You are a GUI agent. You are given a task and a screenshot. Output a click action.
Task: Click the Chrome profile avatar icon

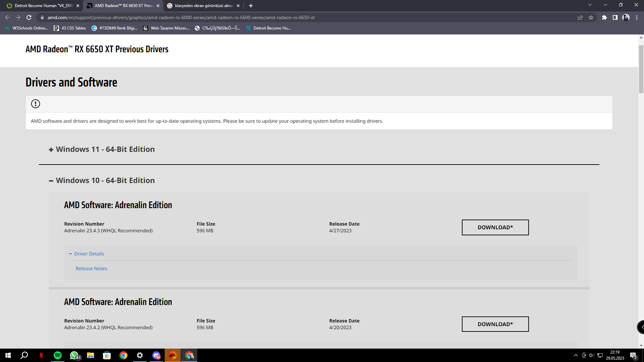(x=626, y=17)
